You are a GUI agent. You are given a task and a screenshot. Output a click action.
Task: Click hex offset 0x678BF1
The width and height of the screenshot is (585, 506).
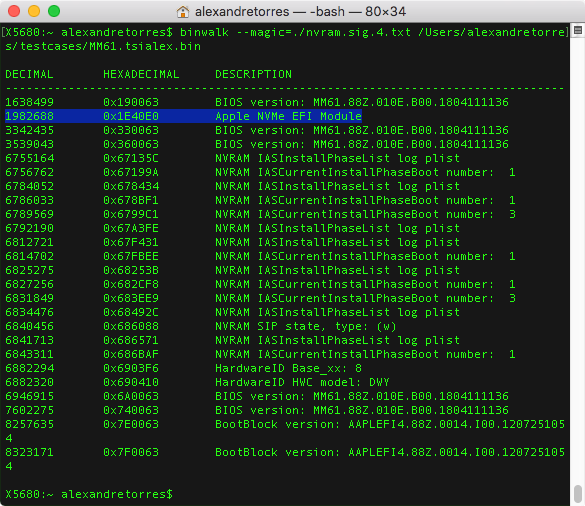[x=131, y=200]
